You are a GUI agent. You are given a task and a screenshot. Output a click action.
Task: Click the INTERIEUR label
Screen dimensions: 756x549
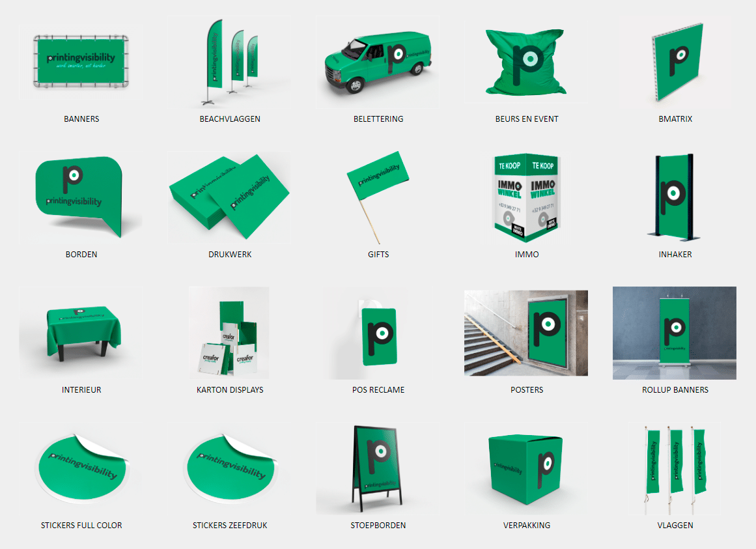[x=81, y=389]
